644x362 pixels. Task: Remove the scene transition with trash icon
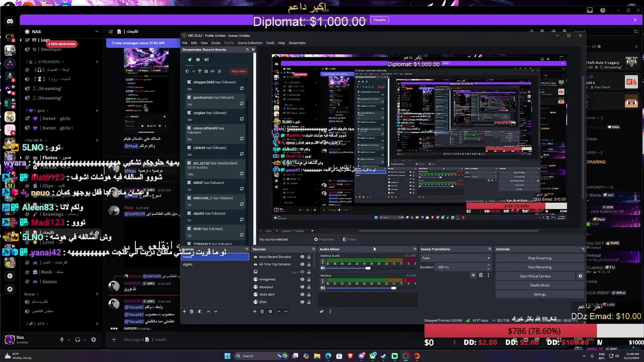[x=480, y=275]
